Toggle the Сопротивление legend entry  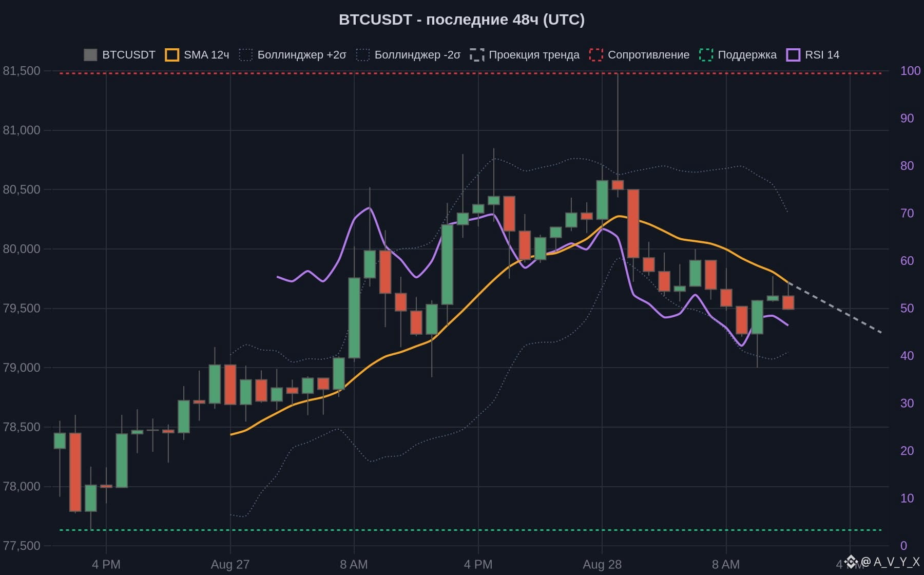click(x=639, y=55)
